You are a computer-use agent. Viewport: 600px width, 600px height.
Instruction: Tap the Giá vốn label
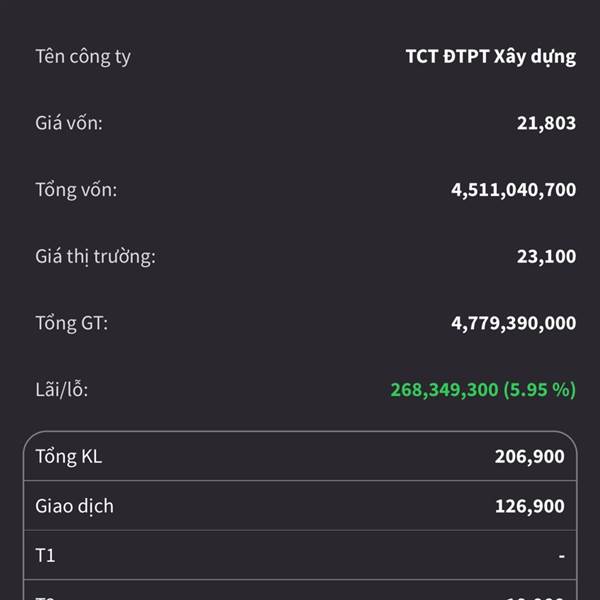69,123
